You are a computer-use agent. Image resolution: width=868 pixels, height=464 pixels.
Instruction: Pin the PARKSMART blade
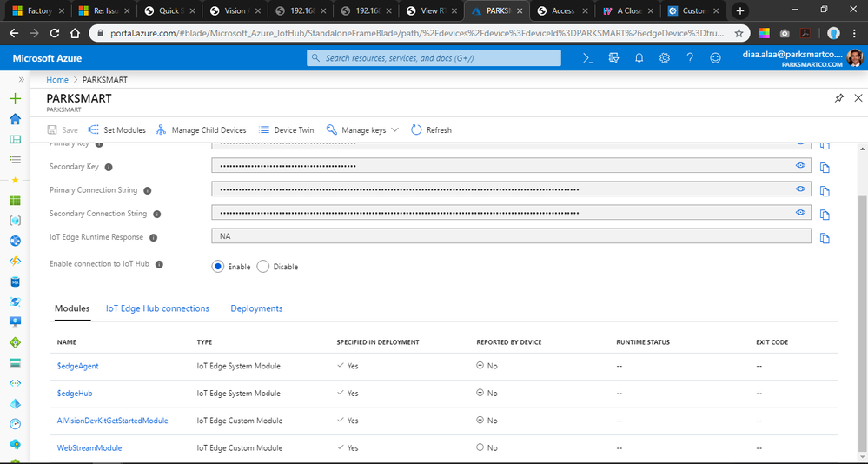(x=838, y=98)
